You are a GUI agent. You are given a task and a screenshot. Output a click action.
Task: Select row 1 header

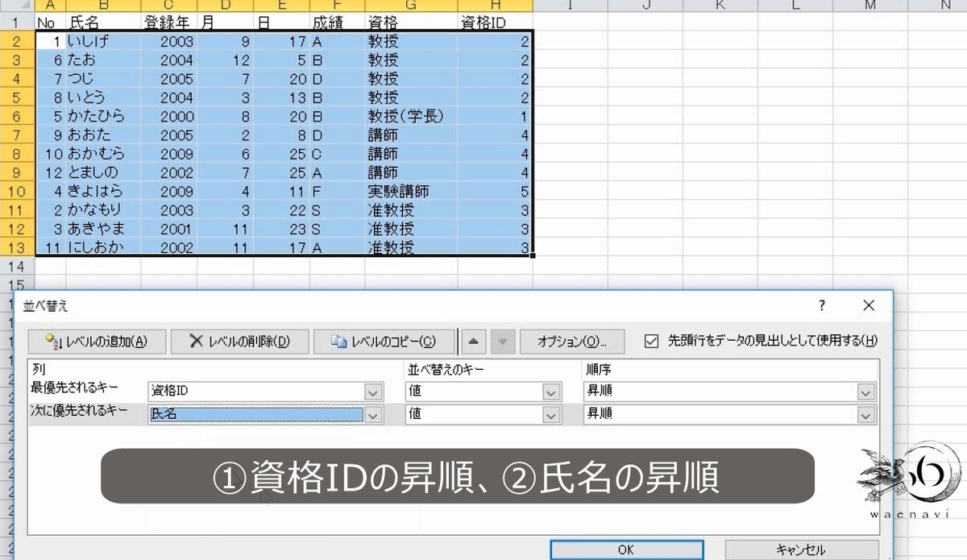[17, 23]
